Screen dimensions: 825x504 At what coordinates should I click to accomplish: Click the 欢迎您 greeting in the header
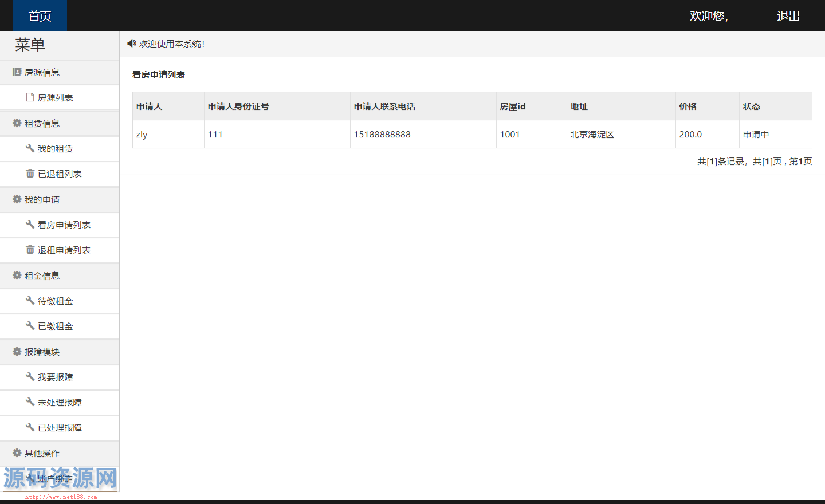[x=709, y=16]
